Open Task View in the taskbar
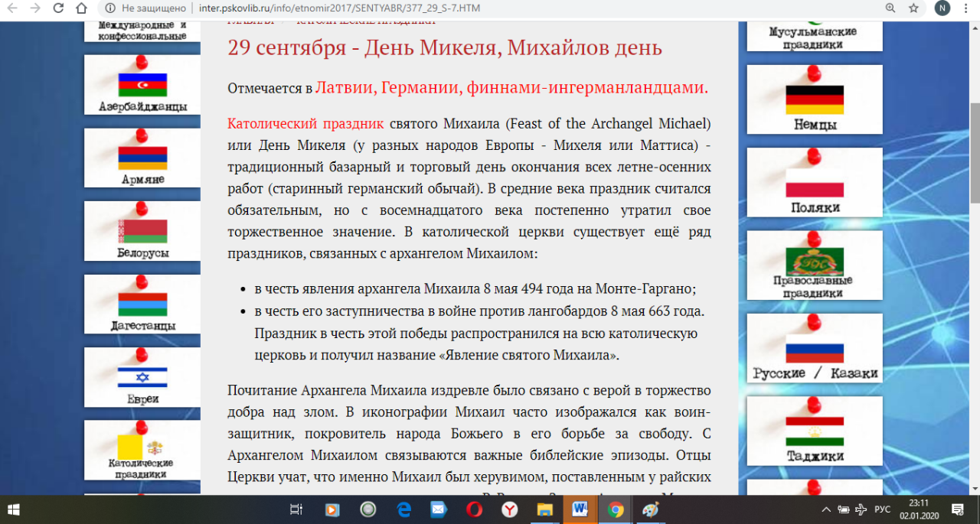The image size is (980, 524). coord(297,509)
